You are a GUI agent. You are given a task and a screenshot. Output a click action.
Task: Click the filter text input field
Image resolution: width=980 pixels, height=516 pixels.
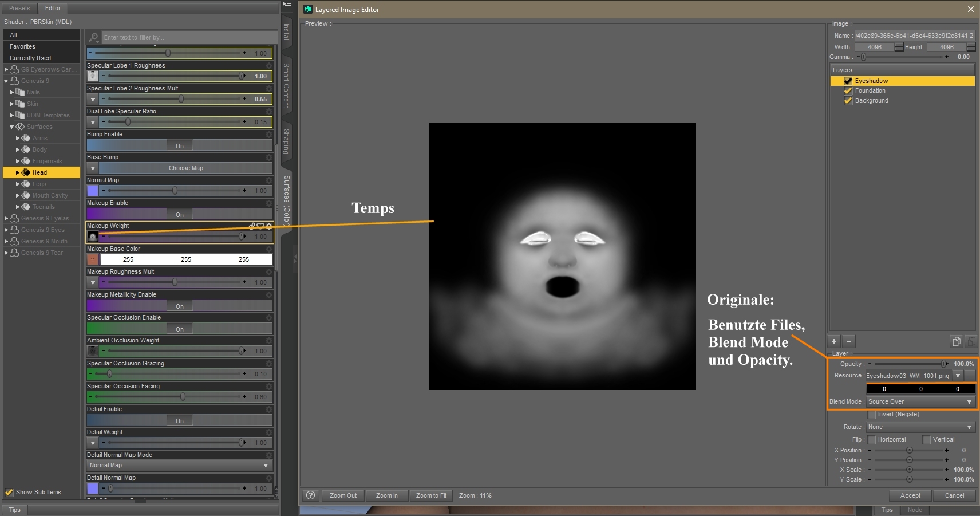click(x=189, y=37)
